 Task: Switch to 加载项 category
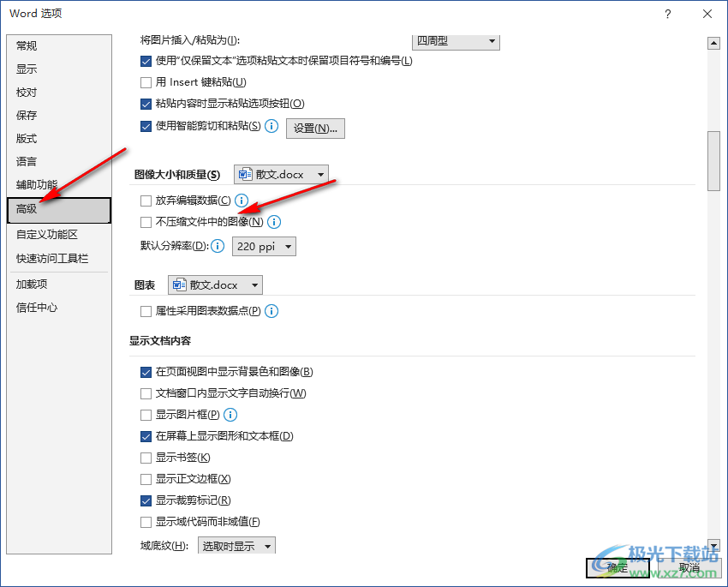59,285
